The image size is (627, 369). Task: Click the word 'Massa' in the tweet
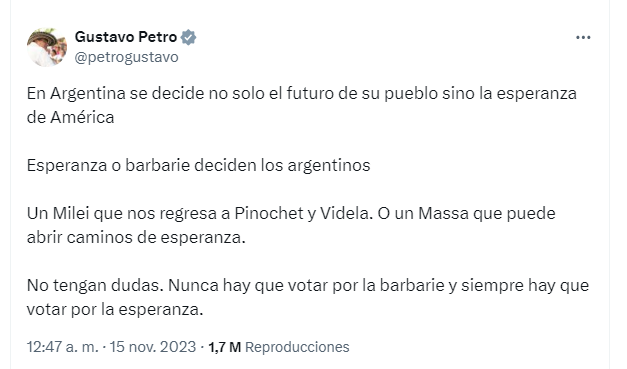coord(443,213)
